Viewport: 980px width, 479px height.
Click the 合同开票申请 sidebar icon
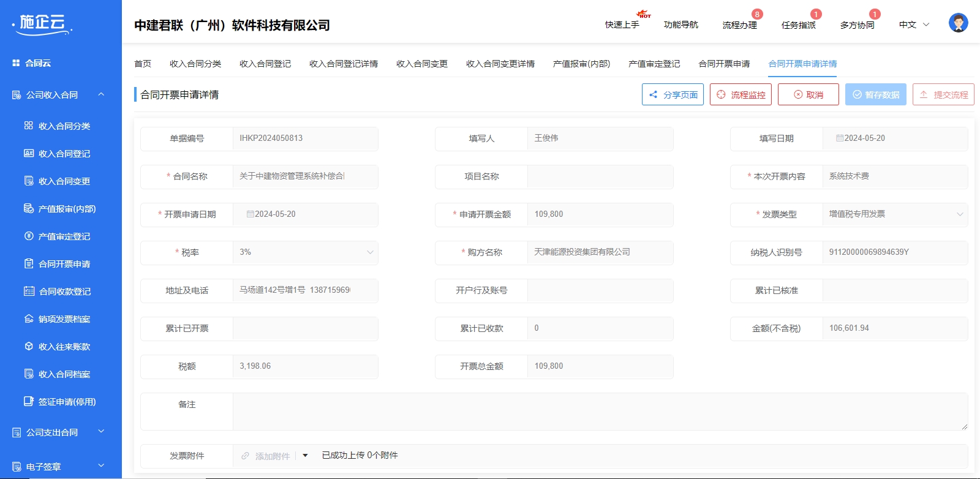point(29,263)
